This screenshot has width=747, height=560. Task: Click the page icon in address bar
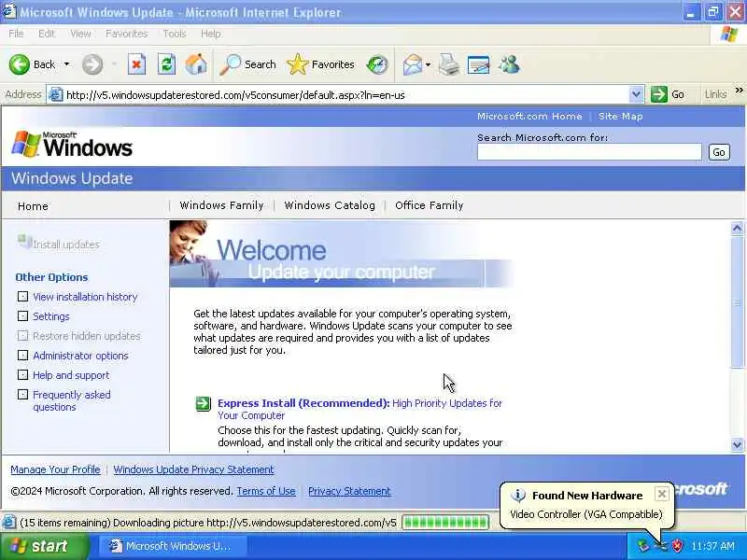coord(56,95)
